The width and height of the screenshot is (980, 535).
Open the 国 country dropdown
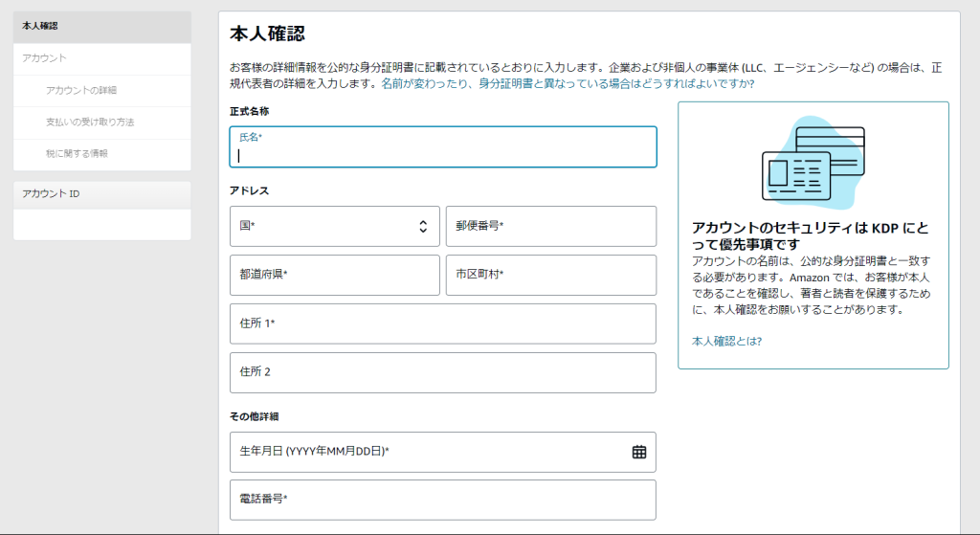[x=334, y=226]
